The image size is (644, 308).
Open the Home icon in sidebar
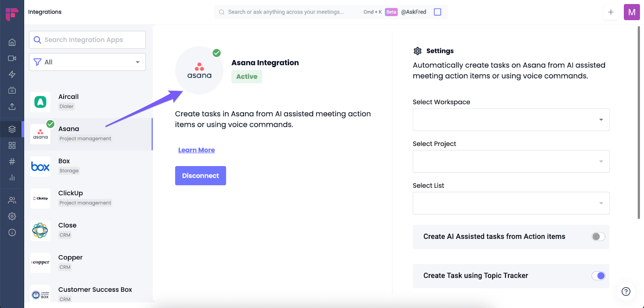coord(12,42)
